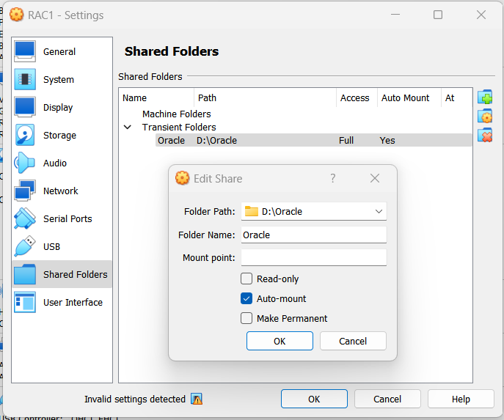Open the User Interface settings category
Image resolution: width=504 pixels, height=420 pixels.
(x=62, y=302)
